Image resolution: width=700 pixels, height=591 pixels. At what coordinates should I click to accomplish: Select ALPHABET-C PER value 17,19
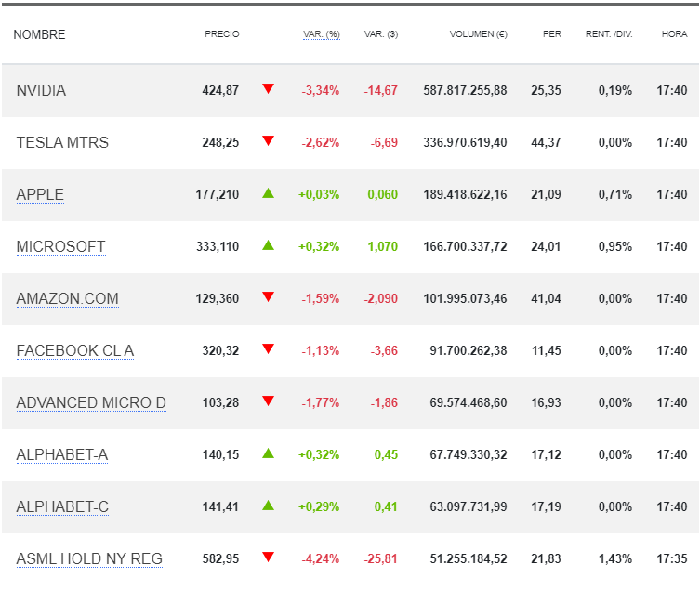(546, 507)
